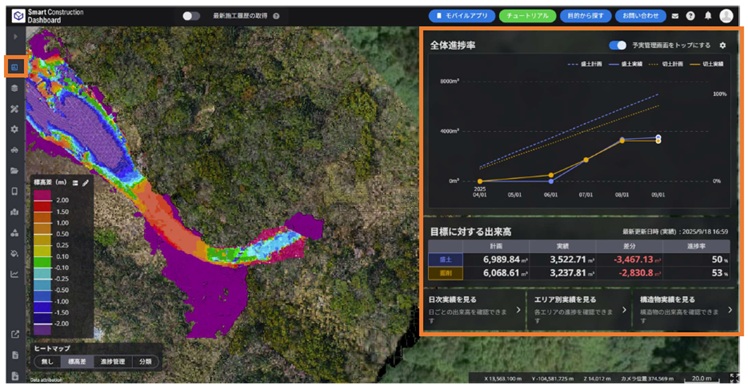This screenshot has width=748, height=387.
Task: Open the paint bucket icon in the sidebar
Action: pyautogui.click(x=15, y=253)
